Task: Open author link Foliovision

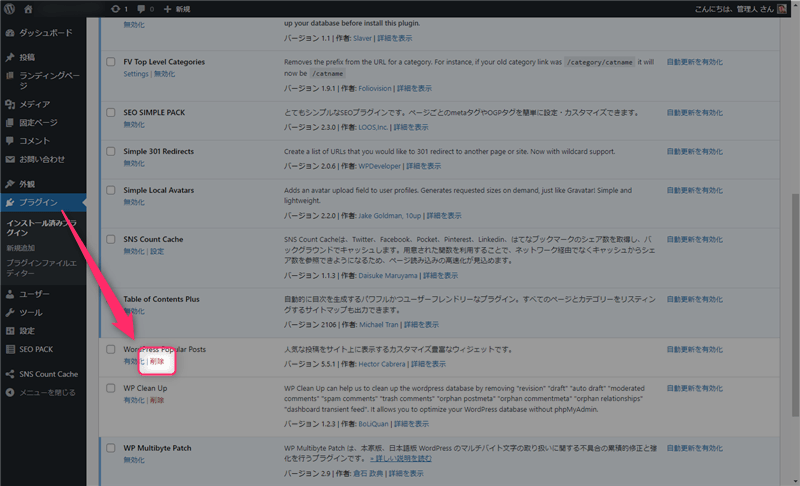Action: tap(375, 88)
